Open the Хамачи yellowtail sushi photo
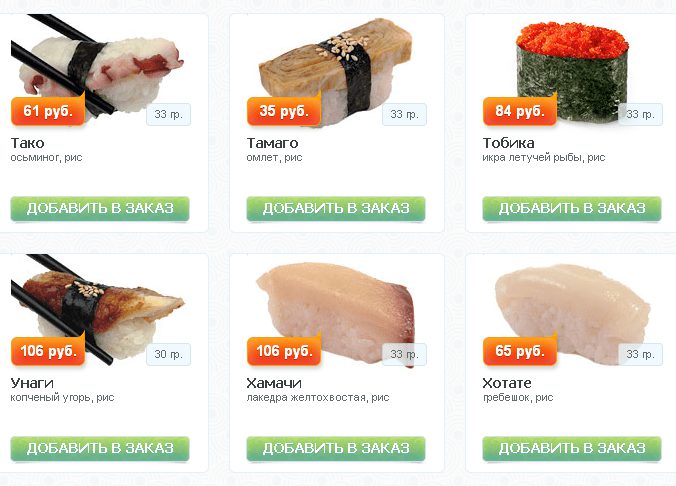This screenshot has width=676, height=486. point(336,310)
